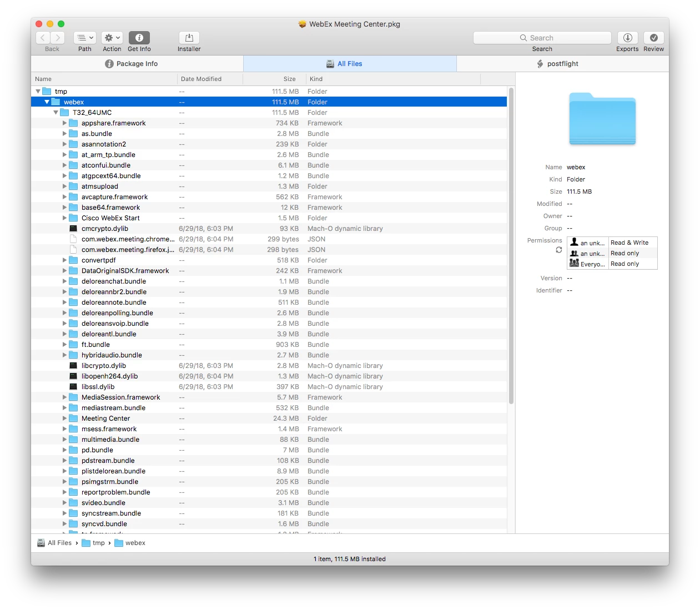
Task: Click the MediaSession.framework folder icon
Action: pos(73,397)
